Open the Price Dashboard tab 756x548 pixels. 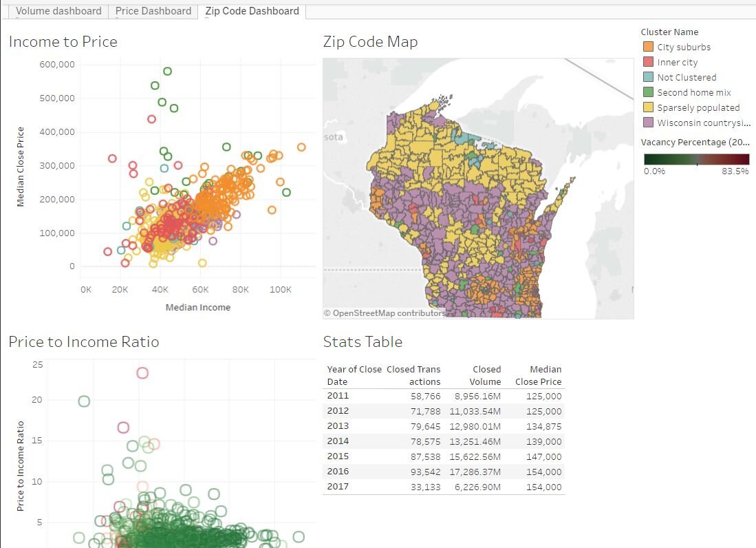tap(153, 11)
